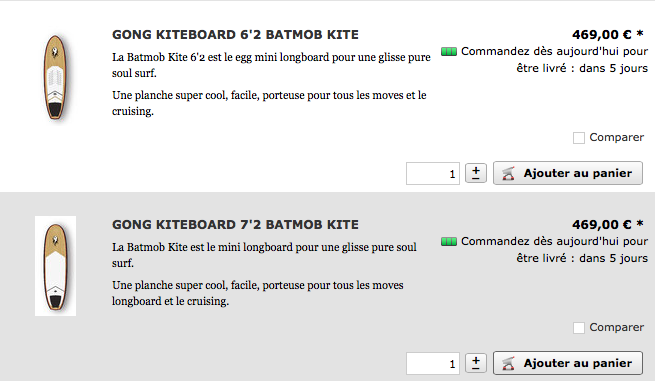Open the 6'2 Batmob Kite board thumbnail

pos(56,78)
